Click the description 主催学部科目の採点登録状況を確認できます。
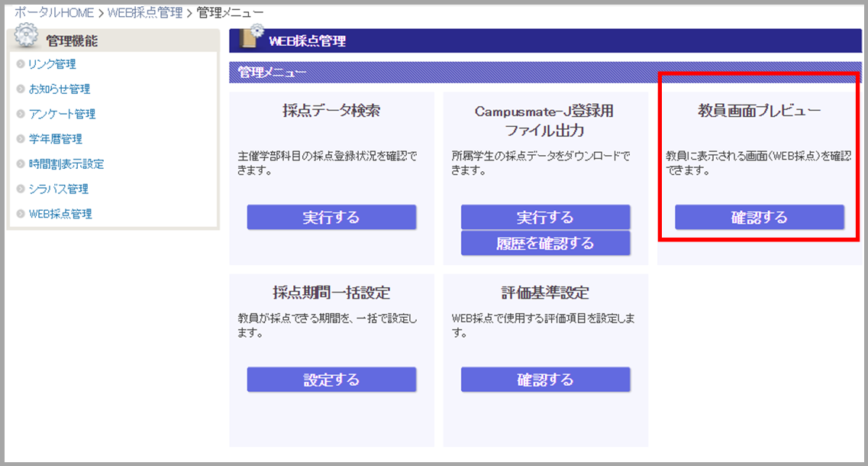The image size is (868, 466). (x=328, y=163)
